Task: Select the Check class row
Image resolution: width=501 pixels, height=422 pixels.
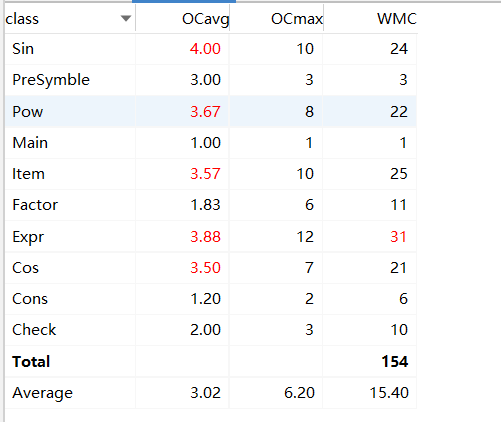Action: click(x=211, y=330)
